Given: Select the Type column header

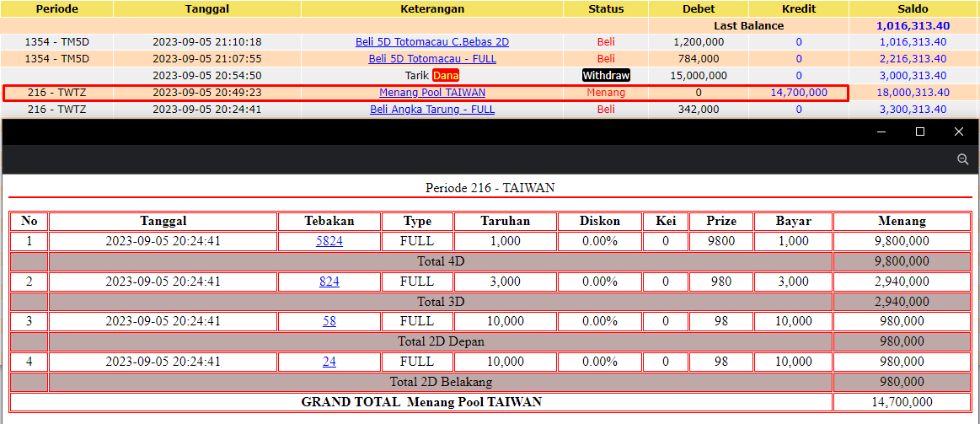Looking at the screenshot, I should (x=417, y=222).
